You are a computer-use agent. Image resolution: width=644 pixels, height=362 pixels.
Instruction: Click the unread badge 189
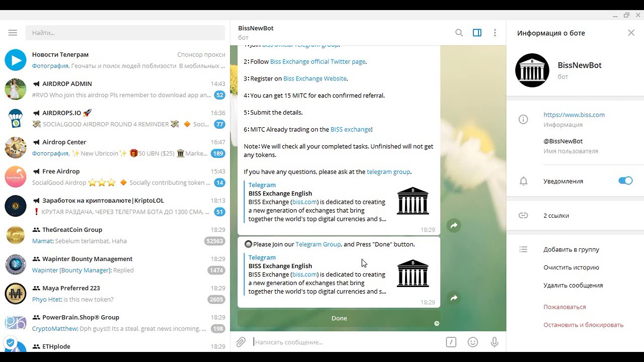tap(218, 153)
